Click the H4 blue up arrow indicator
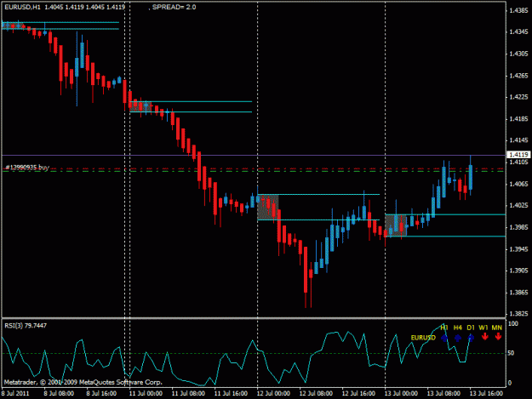The width and height of the screenshot is (532, 399). coord(458,338)
